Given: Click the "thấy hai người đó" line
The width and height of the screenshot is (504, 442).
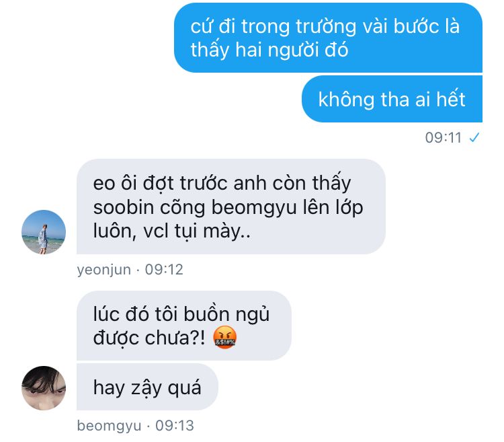Looking at the screenshot, I should tap(269, 50).
